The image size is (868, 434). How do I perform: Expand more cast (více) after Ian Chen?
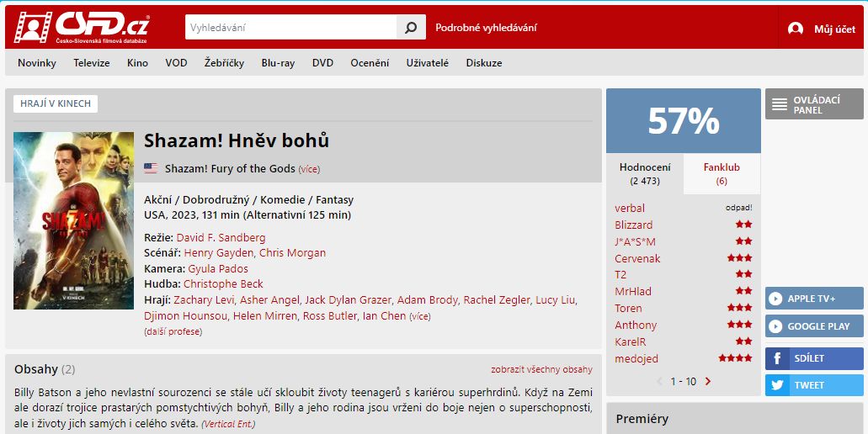coord(419,317)
